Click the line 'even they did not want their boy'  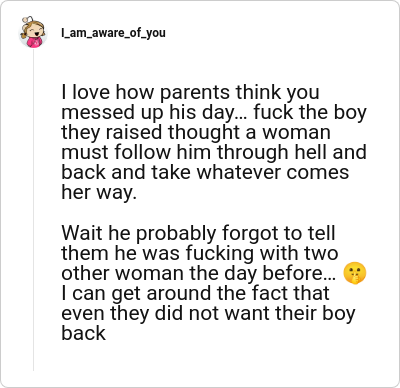point(208,313)
